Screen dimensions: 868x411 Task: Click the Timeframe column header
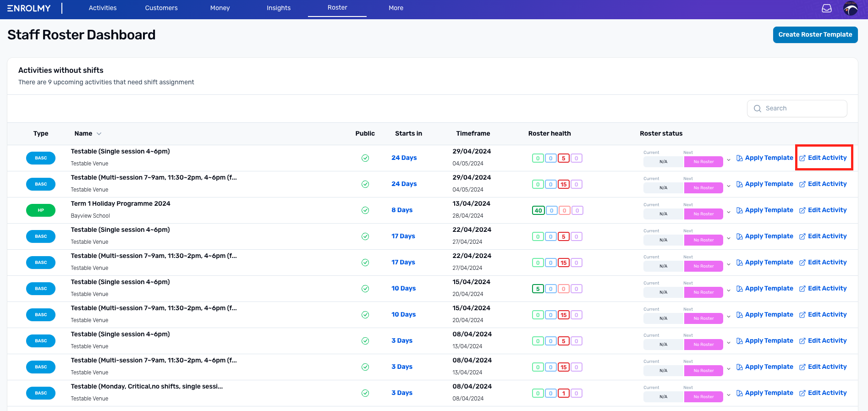click(473, 134)
